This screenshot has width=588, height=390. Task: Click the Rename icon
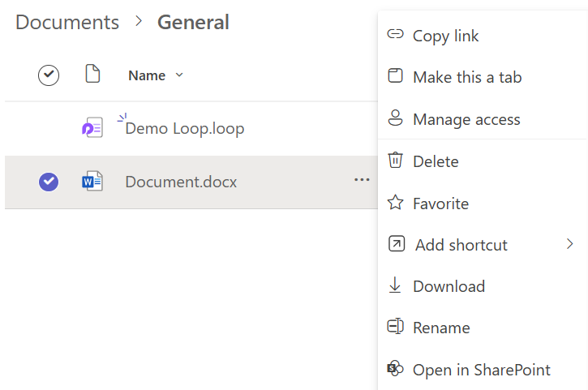tap(395, 327)
